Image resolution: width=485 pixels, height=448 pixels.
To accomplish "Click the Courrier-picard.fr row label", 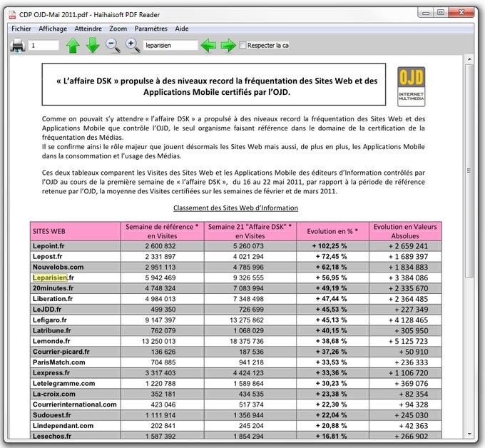I will coord(61,352).
